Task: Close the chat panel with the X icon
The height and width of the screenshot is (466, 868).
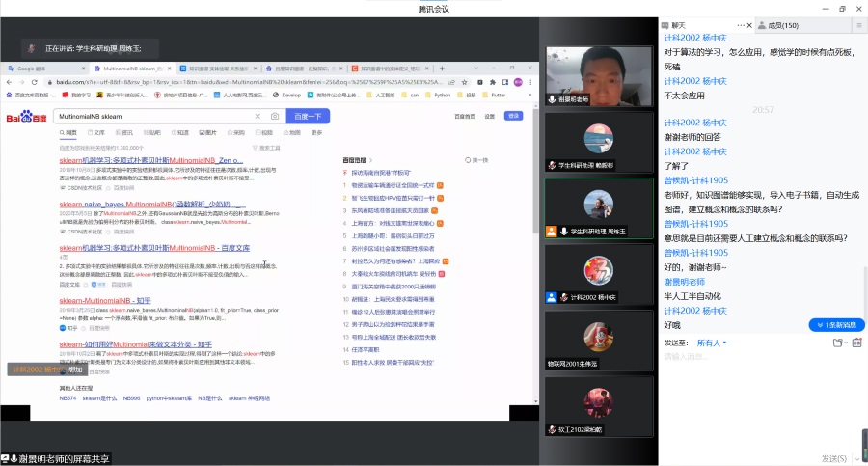Action: pyautogui.click(x=749, y=25)
